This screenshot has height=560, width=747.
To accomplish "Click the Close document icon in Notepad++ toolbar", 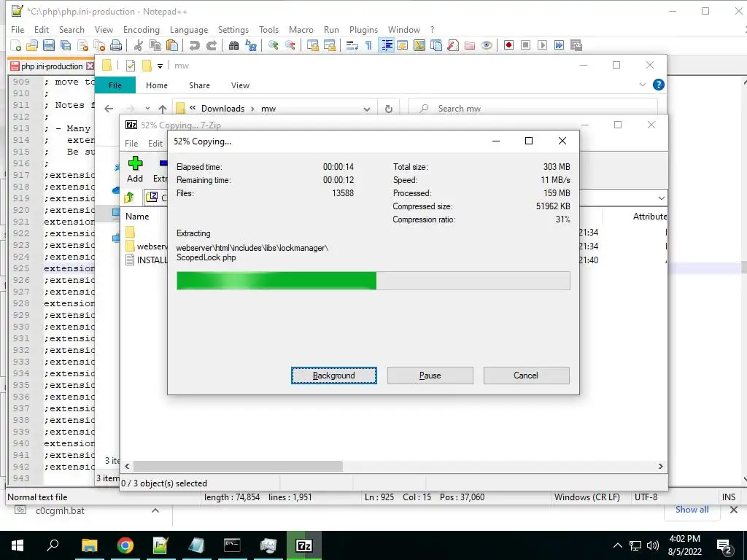I will 82,45.
